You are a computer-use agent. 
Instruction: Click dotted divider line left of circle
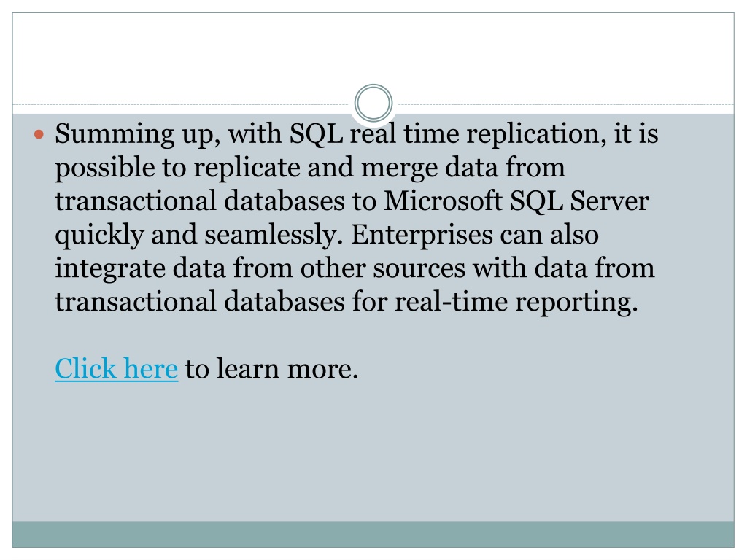(x=181, y=104)
